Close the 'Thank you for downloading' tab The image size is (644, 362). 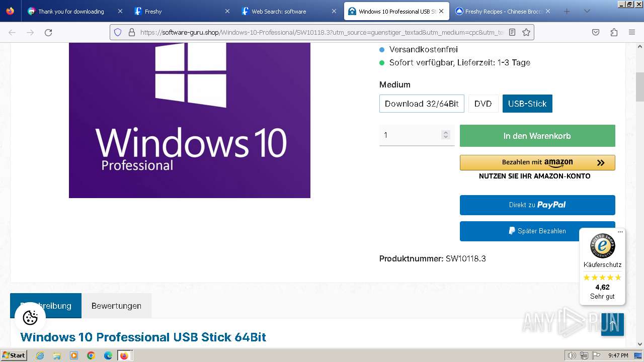pyautogui.click(x=120, y=11)
